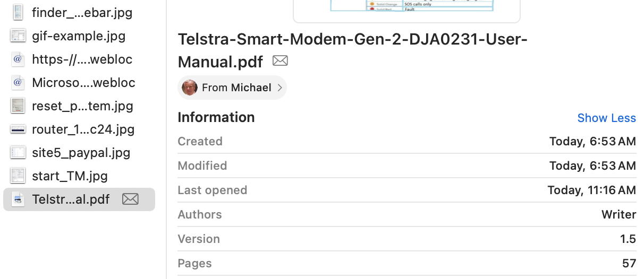Screen dimensions: 644x279
Task: Open the From Michael sender pill
Action: [232, 88]
